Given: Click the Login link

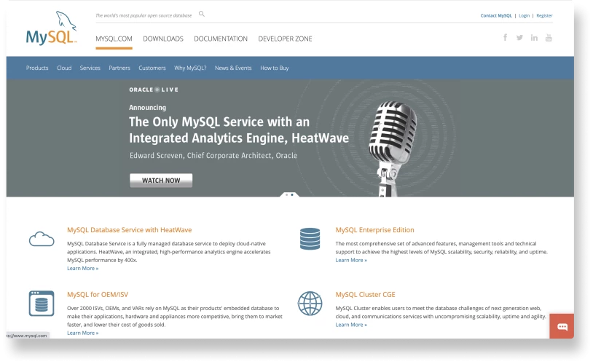Looking at the screenshot, I should pos(524,15).
